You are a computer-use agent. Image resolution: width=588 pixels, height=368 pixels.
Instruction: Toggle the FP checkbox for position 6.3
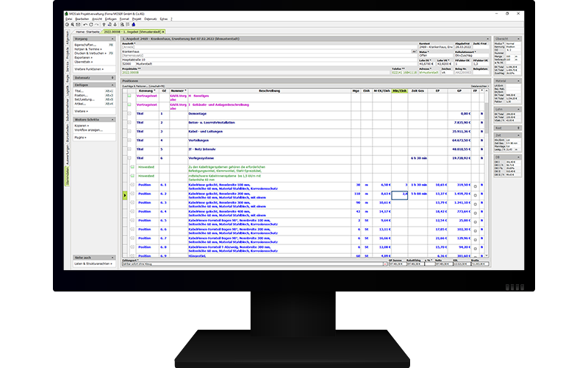(x=475, y=205)
